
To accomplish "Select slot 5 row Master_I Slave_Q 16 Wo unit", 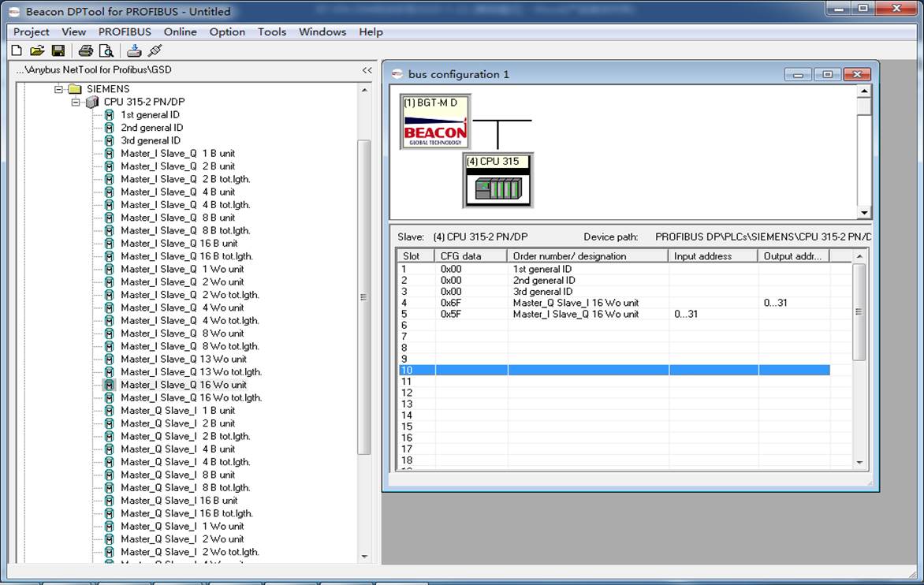I will 614,314.
